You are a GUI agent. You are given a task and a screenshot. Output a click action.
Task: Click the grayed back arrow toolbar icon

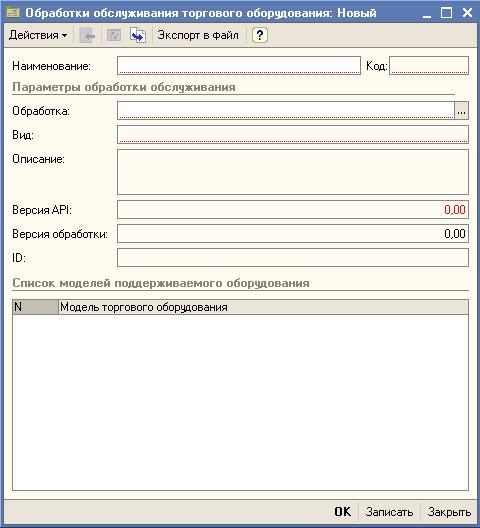coord(87,35)
